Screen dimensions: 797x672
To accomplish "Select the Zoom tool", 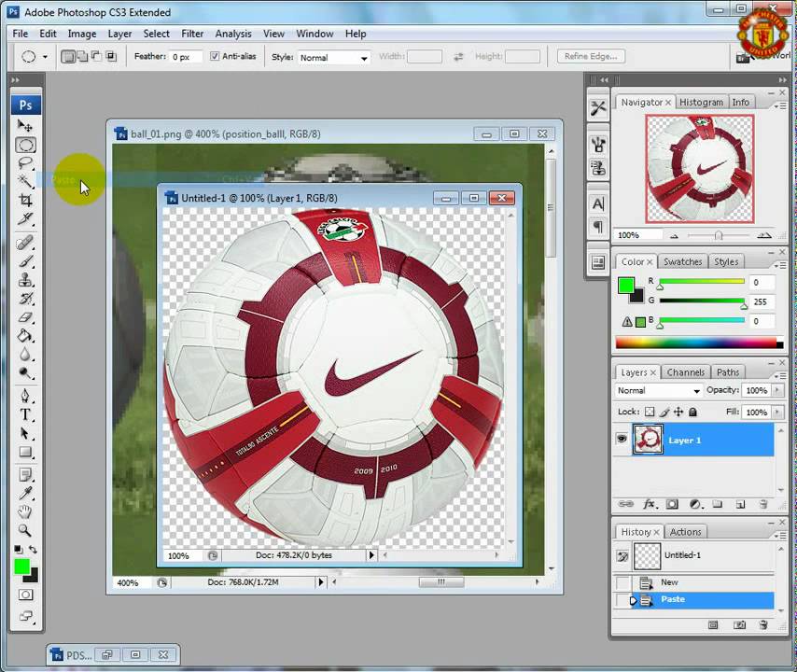I will point(25,530).
